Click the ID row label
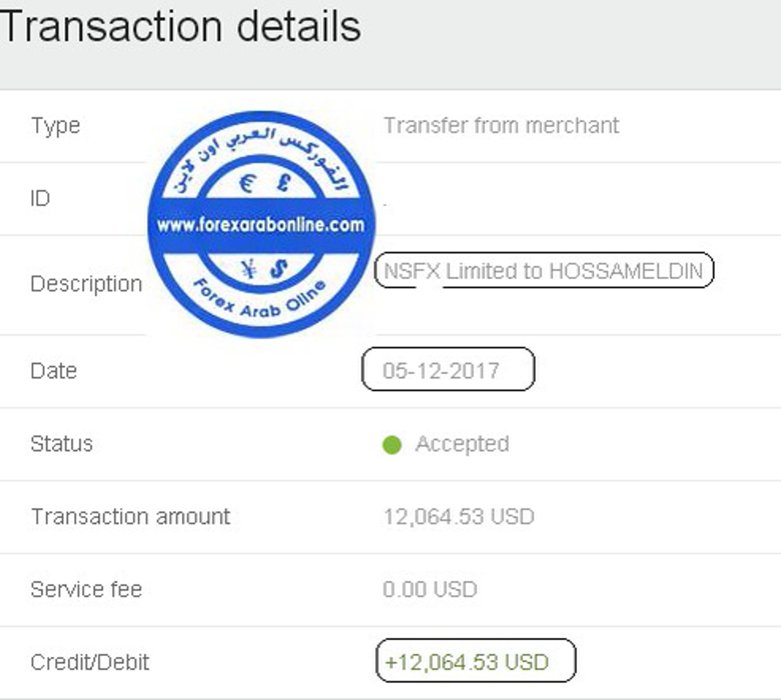This screenshot has width=781, height=700. pos(40,198)
